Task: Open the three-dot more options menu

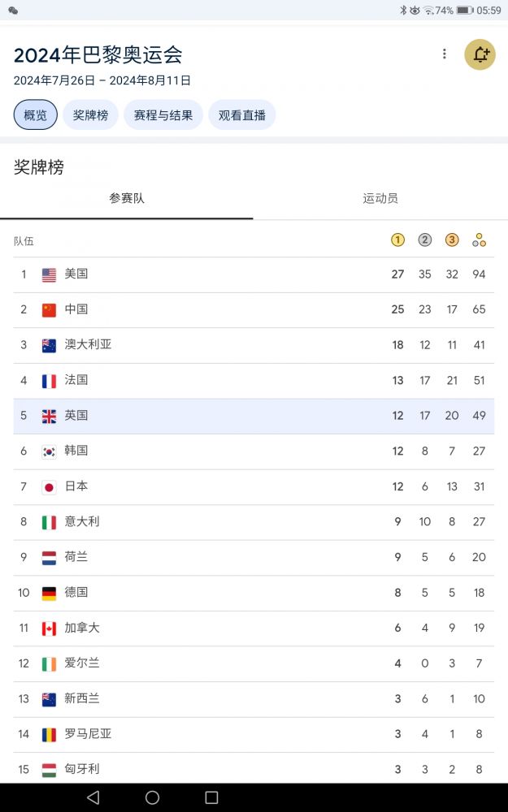Action: coord(444,54)
